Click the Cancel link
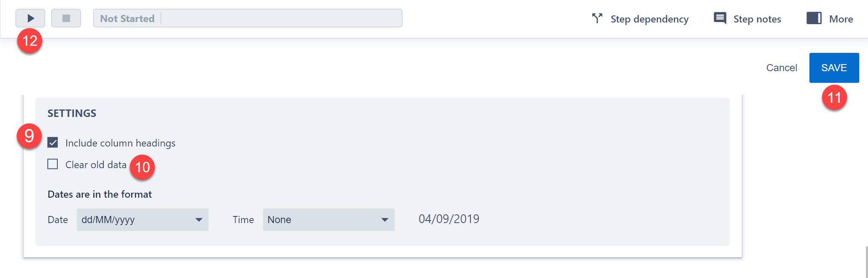Screen dimensions: 868x278 782,68
